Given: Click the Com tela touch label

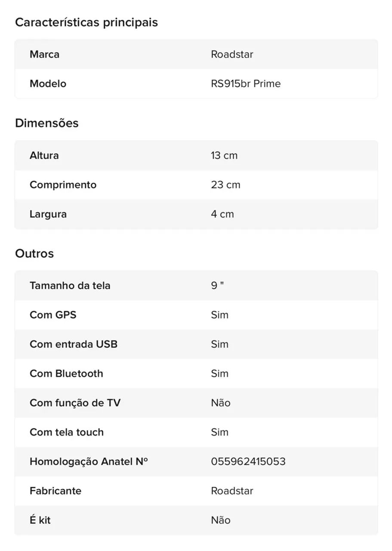Looking at the screenshot, I should (x=67, y=432).
